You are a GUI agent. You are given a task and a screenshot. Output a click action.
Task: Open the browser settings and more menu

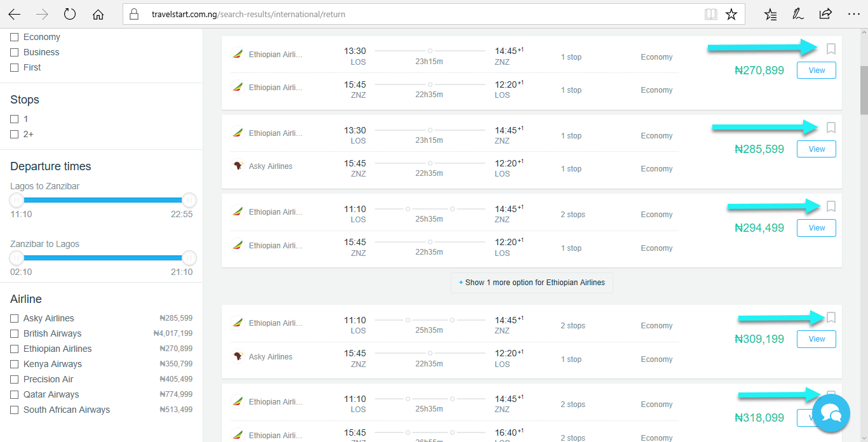853,14
